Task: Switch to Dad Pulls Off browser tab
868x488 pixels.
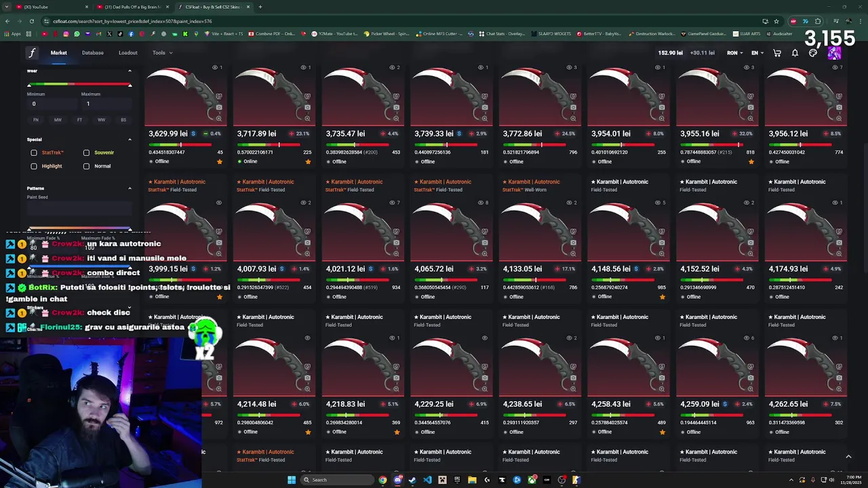Action: click(x=133, y=7)
